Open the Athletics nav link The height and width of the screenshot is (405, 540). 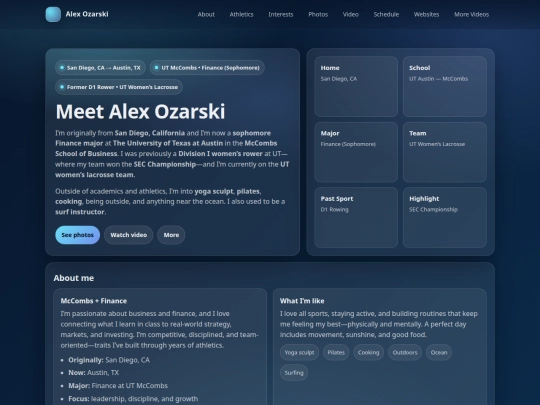point(241,14)
